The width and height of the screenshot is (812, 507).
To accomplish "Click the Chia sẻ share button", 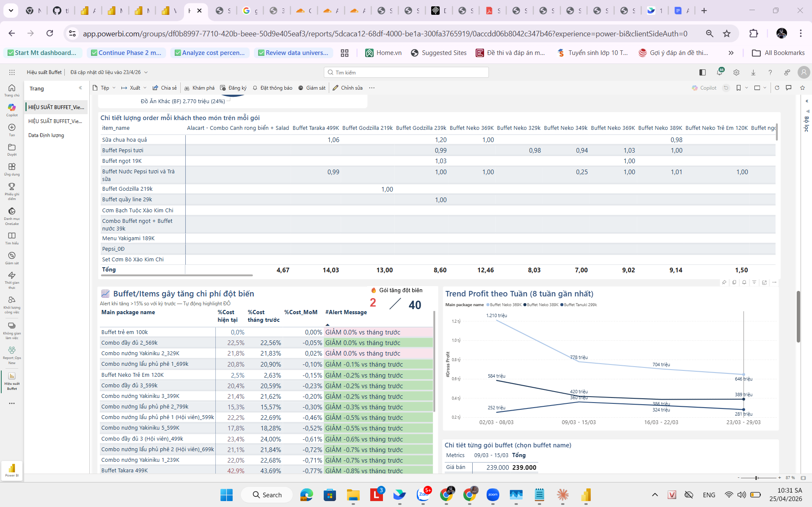I will tap(165, 88).
